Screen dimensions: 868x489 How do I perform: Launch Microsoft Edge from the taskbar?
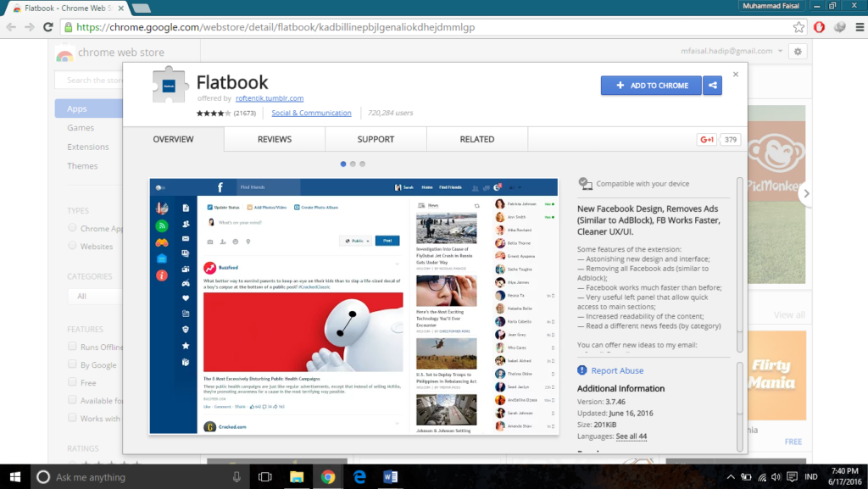click(359, 476)
